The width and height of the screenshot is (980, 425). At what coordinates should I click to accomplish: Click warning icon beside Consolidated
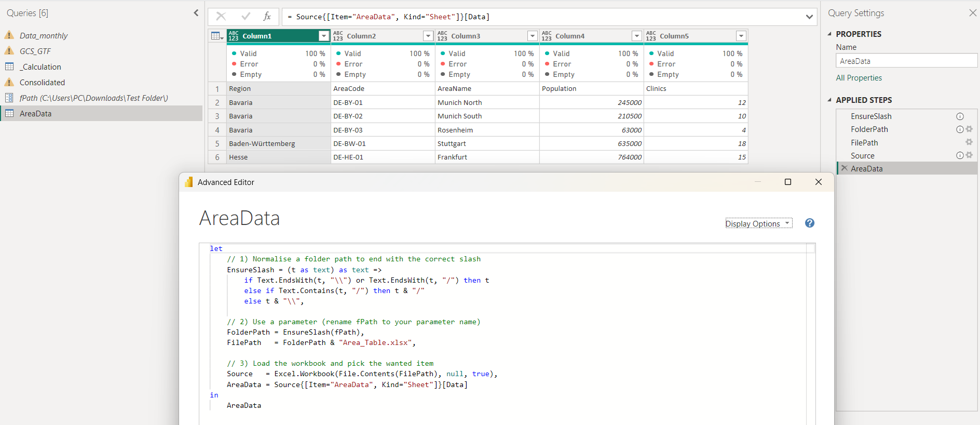pos(9,82)
